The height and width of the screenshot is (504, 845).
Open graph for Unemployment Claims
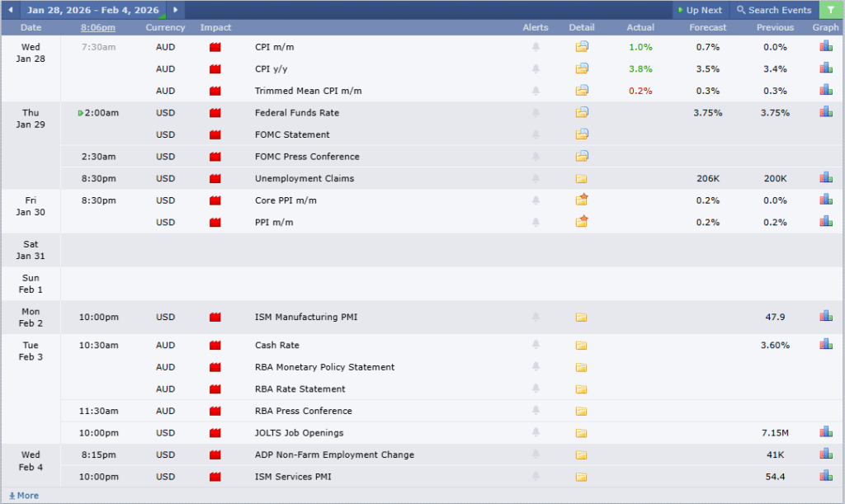coord(825,178)
